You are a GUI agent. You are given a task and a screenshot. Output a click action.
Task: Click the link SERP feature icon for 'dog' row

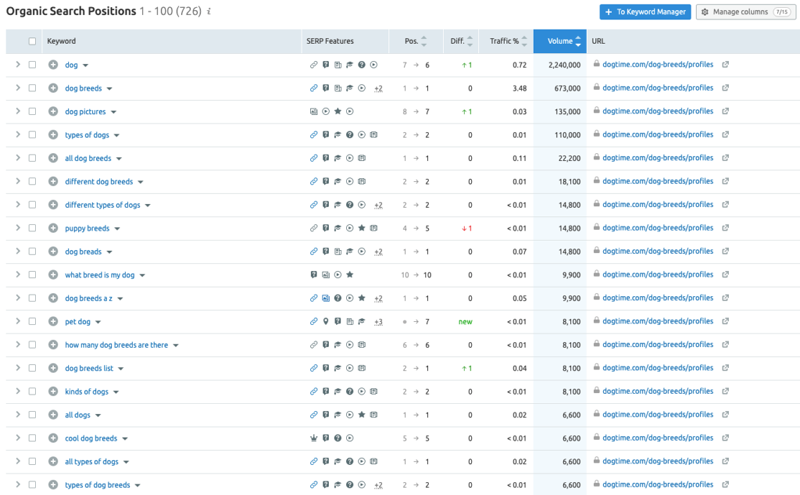click(x=314, y=65)
